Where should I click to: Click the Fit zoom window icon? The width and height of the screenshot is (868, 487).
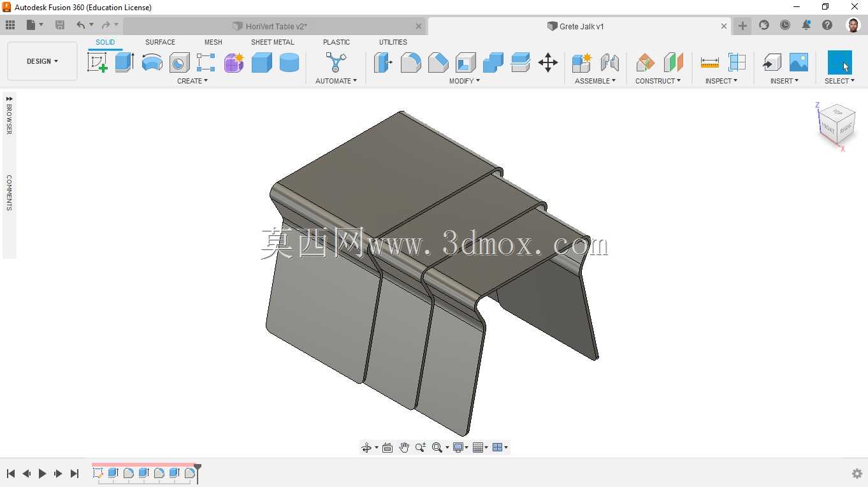pos(437,447)
